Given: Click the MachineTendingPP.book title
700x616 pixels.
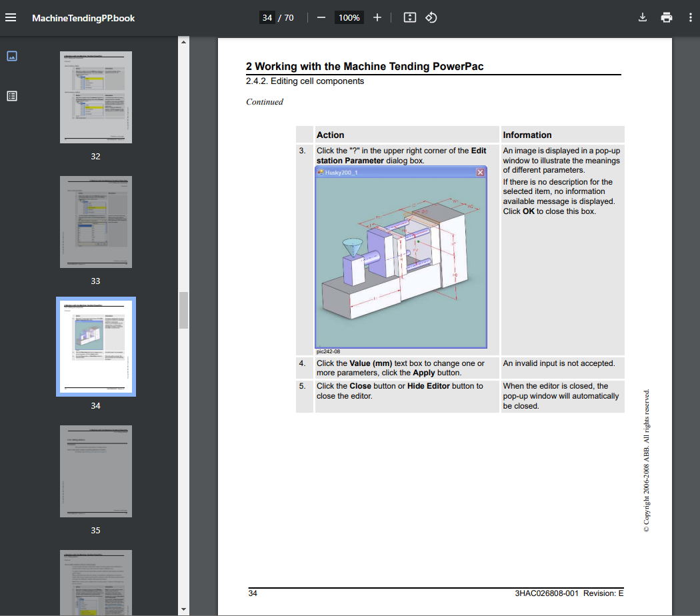Looking at the screenshot, I should (x=83, y=18).
